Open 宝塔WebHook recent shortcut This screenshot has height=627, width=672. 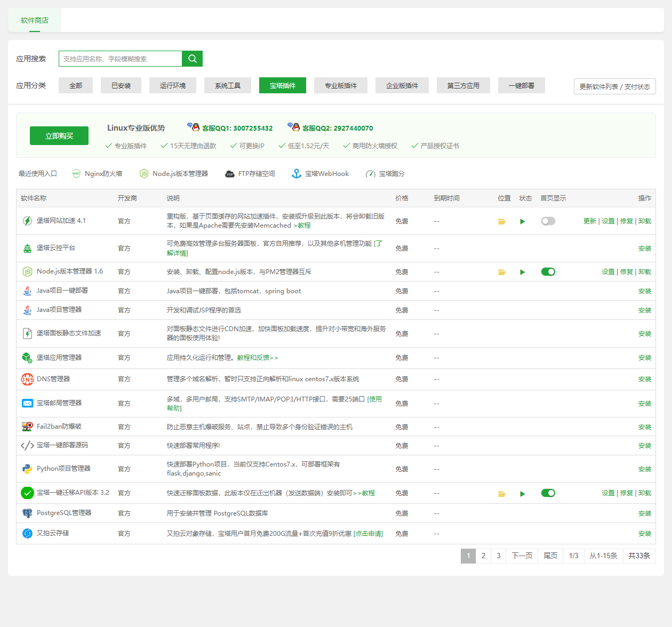(x=320, y=174)
